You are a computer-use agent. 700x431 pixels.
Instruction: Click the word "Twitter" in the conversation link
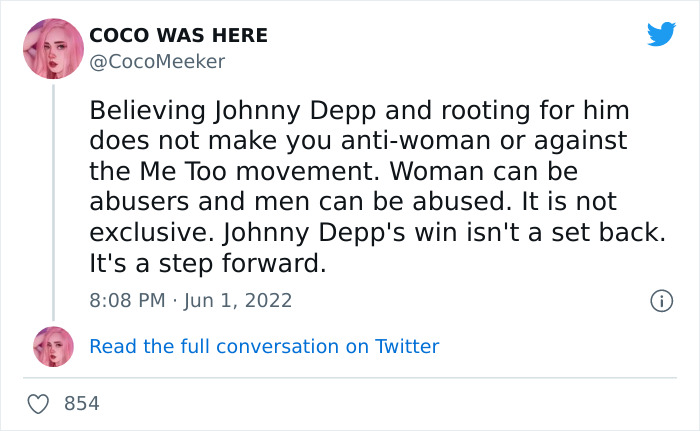pyautogui.click(x=407, y=346)
